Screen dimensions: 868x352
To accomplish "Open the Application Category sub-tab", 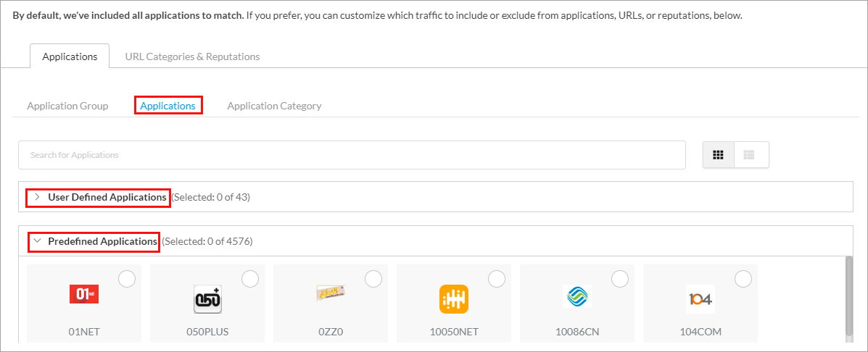I will pyautogui.click(x=274, y=106).
